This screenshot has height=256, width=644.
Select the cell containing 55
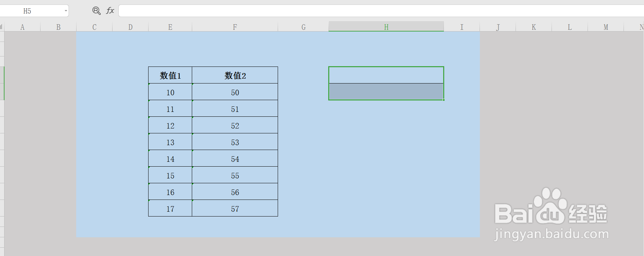[235, 175]
